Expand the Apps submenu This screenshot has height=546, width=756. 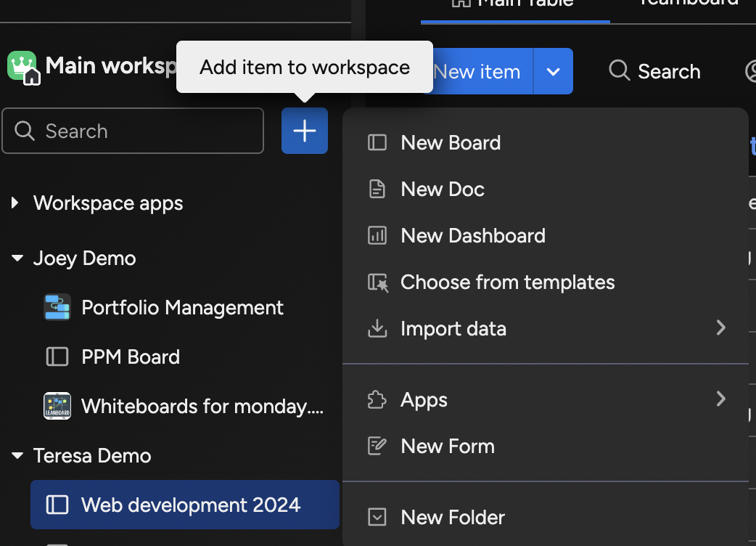[x=720, y=399]
